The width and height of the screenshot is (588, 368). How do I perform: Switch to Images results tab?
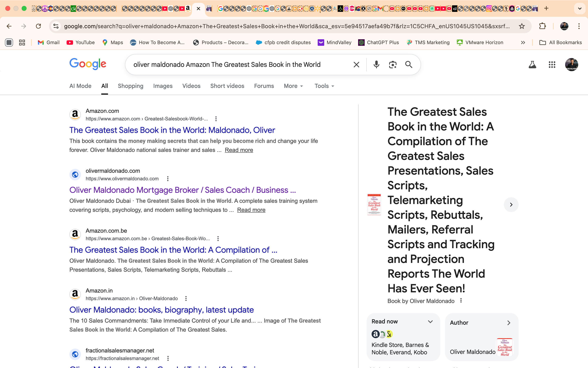163,86
